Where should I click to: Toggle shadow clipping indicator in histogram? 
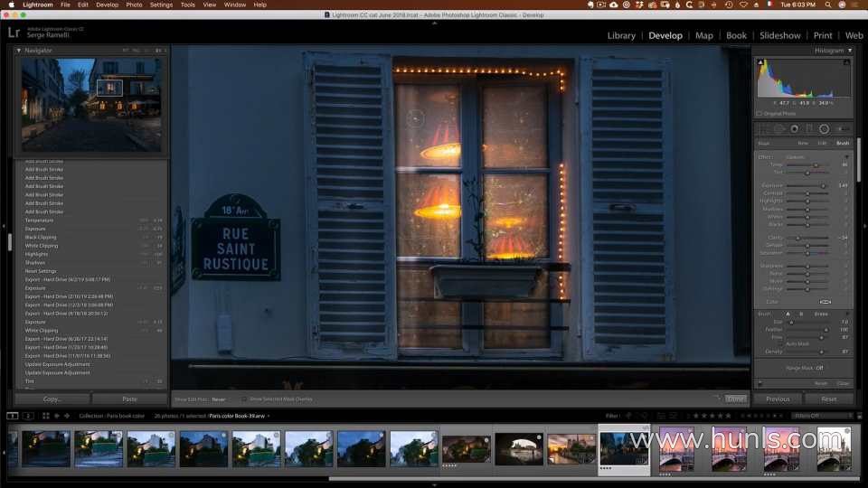point(760,62)
